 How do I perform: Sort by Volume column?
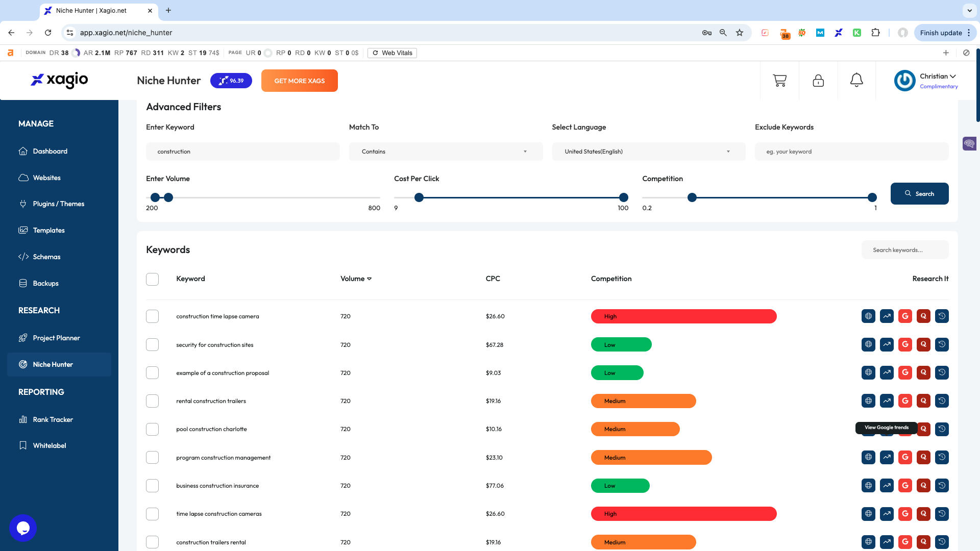click(x=356, y=279)
